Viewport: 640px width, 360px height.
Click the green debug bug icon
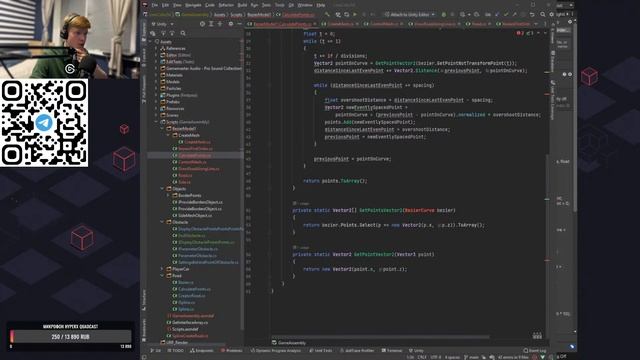pos(444,15)
